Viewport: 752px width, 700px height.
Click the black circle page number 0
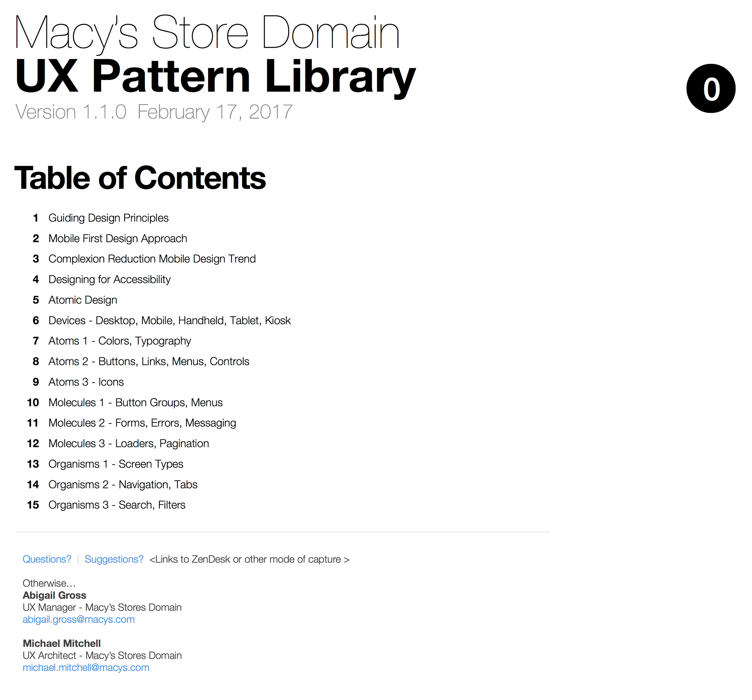[x=710, y=89]
